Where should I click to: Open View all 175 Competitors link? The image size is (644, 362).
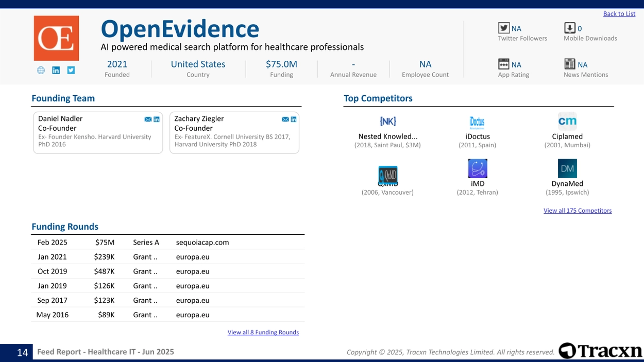tap(578, 211)
